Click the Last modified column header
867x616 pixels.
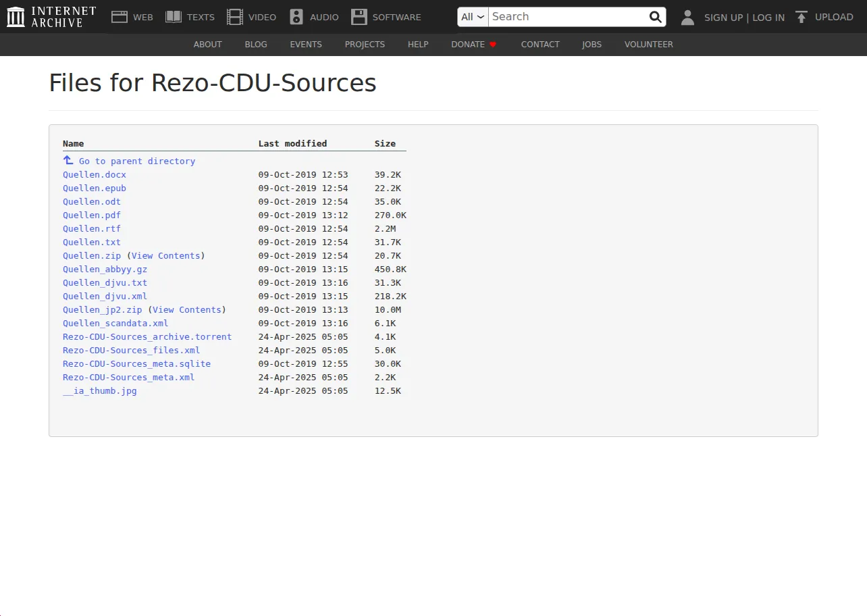click(x=292, y=144)
